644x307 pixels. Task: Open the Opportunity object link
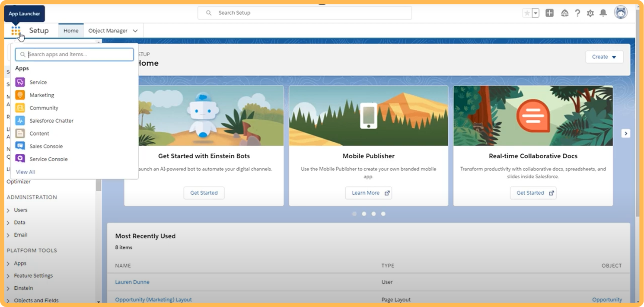point(607,300)
